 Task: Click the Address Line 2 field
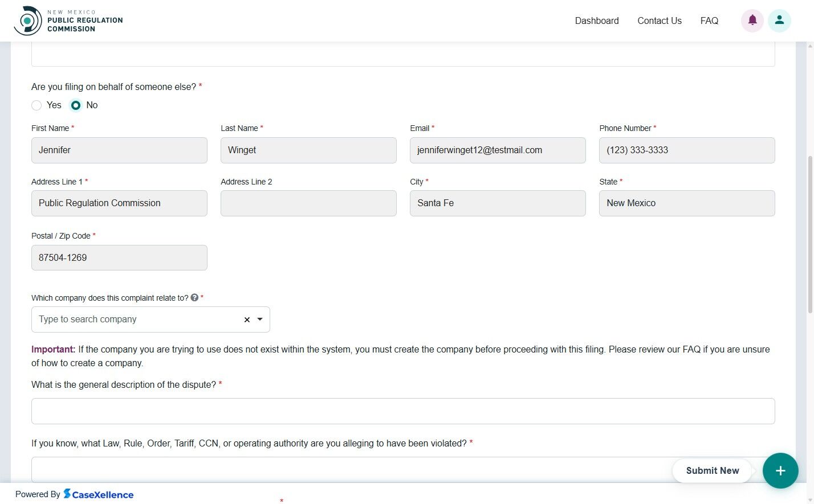[x=308, y=203]
